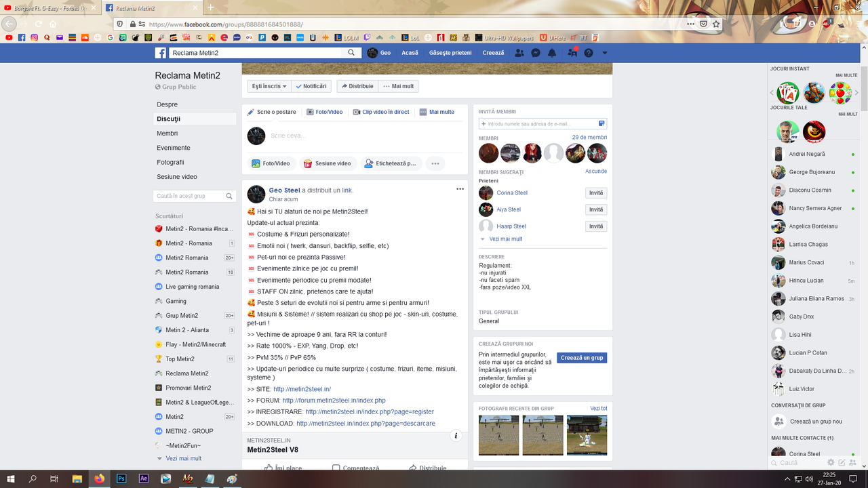Reload the page with the refresh button
The width and height of the screenshot is (868, 488).
38,24
